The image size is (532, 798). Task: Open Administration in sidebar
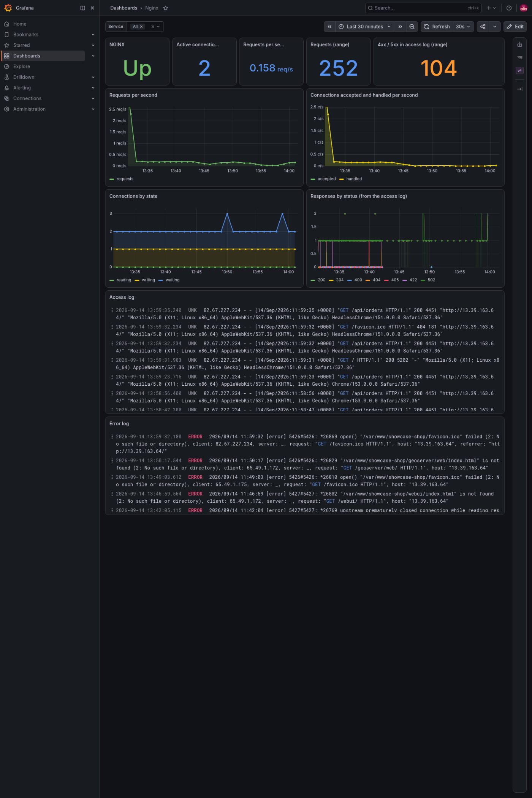point(29,109)
